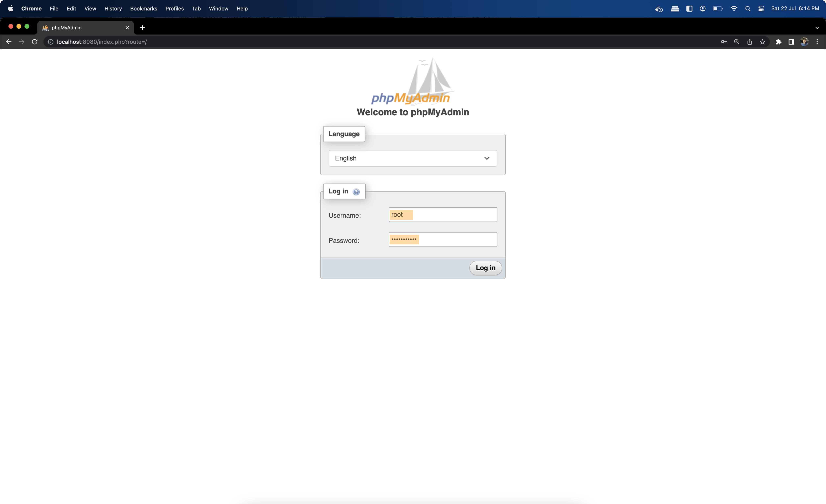Click the cloud sync menu bar icon
Screen dimensions: 826x504
click(659, 9)
